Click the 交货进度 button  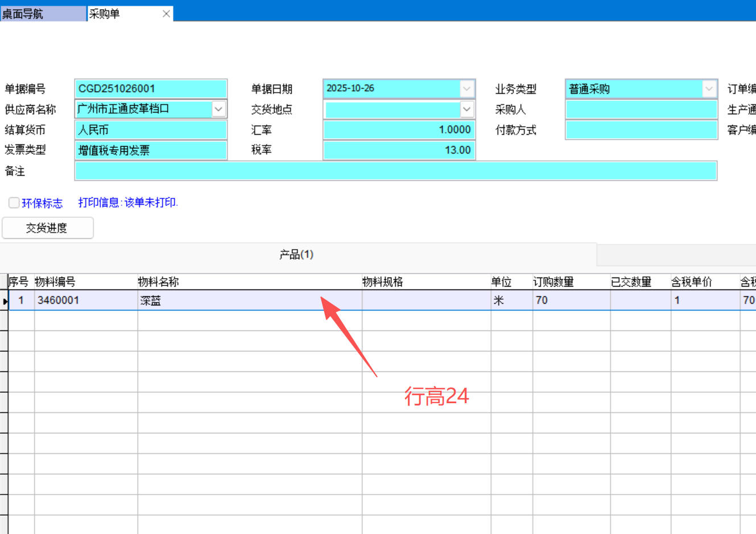(x=47, y=228)
